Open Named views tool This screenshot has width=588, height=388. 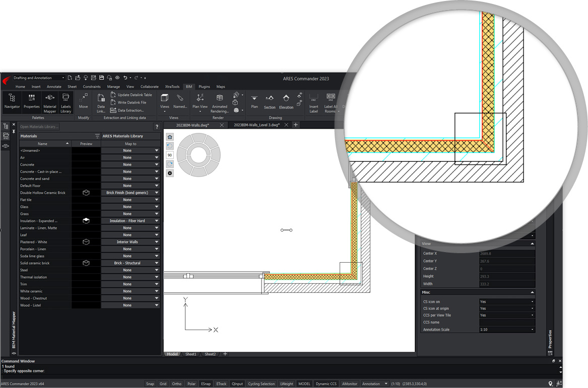click(x=180, y=102)
